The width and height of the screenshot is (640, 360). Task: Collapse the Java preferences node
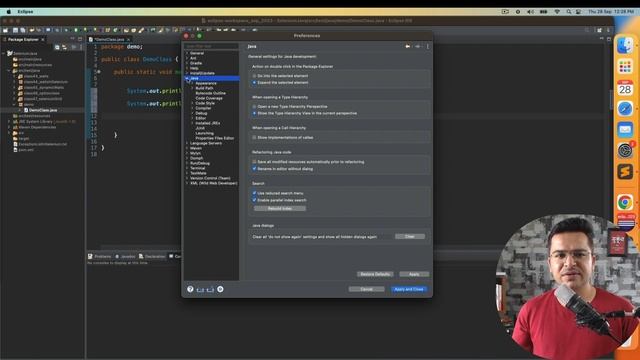click(x=187, y=78)
